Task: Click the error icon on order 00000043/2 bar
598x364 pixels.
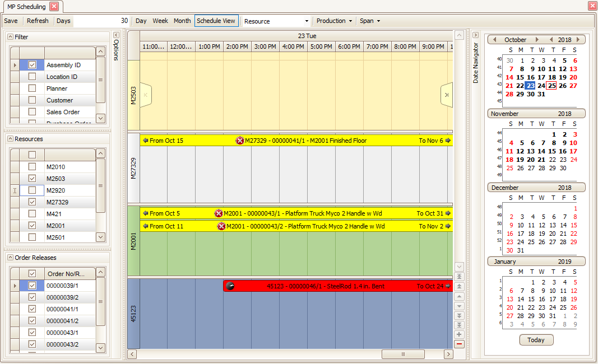Action: pos(221,226)
